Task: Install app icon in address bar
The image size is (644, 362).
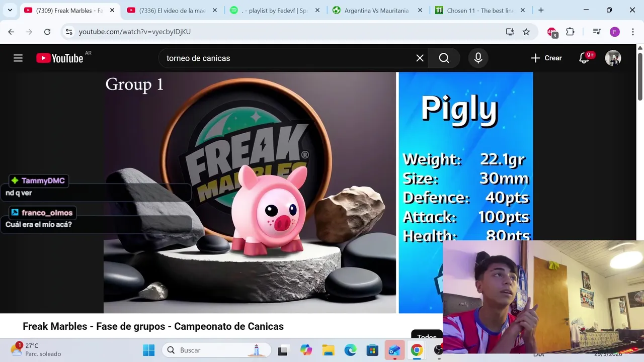Action: (x=510, y=32)
